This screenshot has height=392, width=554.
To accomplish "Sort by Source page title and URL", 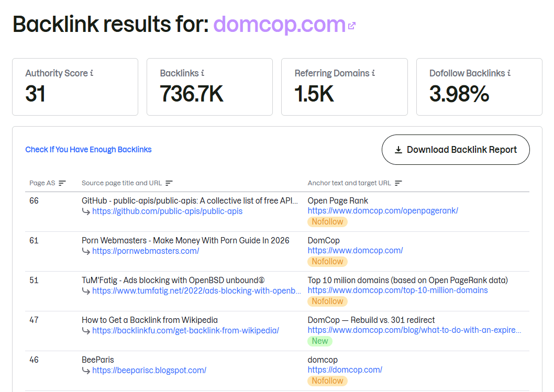I will [169, 183].
